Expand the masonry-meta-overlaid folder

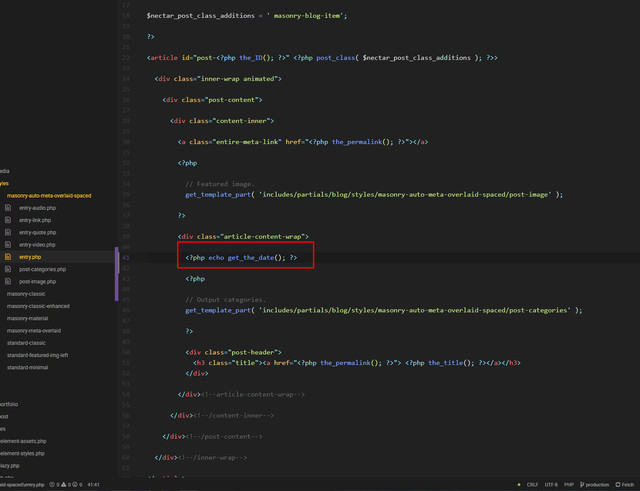coord(34,330)
